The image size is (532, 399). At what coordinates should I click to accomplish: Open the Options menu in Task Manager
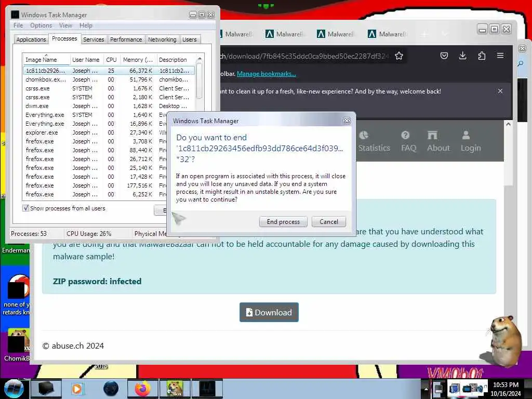(x=41, y=25)
